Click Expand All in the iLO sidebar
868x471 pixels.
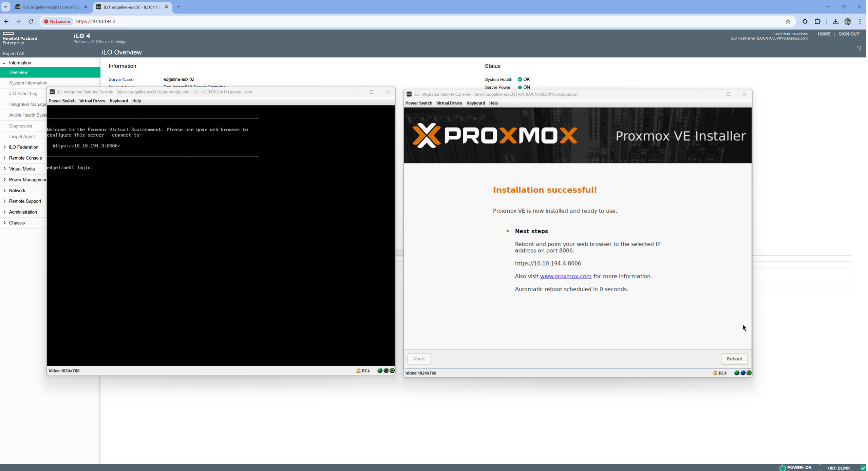point(13,54)
